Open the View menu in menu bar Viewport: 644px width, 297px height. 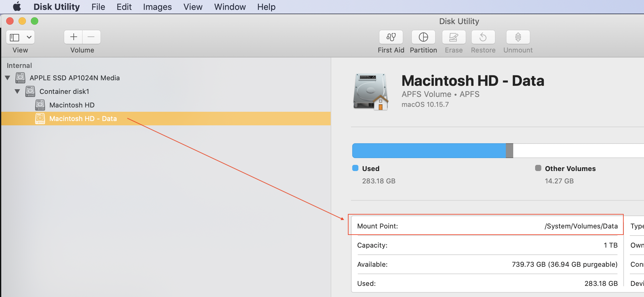(193, 7)
